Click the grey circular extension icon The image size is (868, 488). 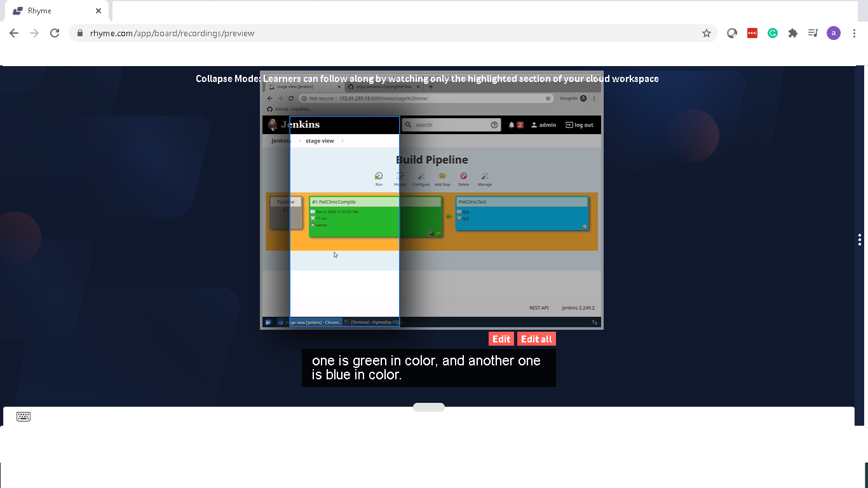click(732, 33)
